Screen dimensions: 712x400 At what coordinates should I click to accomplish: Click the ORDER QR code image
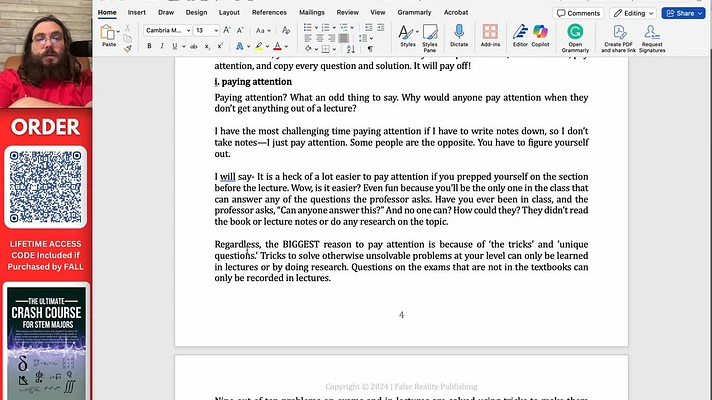45,187
